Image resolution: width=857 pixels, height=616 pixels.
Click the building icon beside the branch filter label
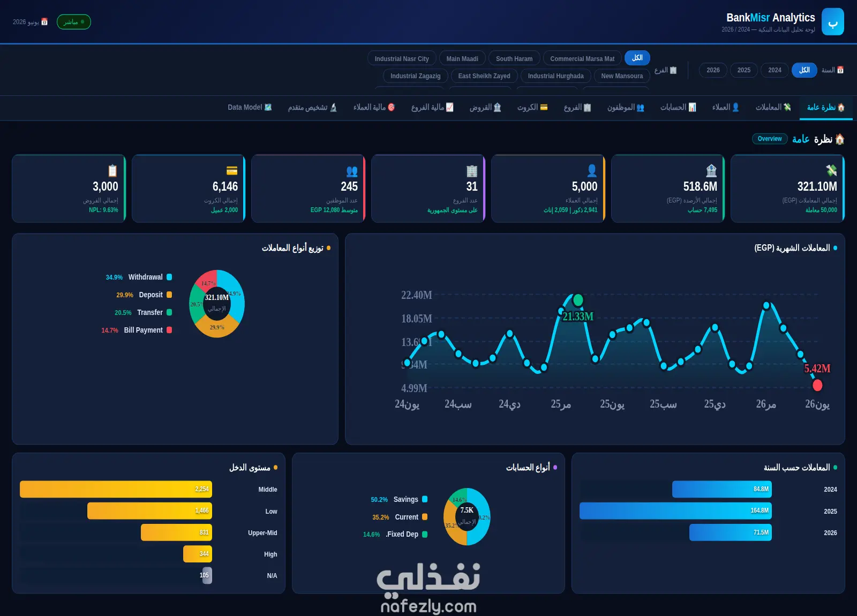[673, 70]
